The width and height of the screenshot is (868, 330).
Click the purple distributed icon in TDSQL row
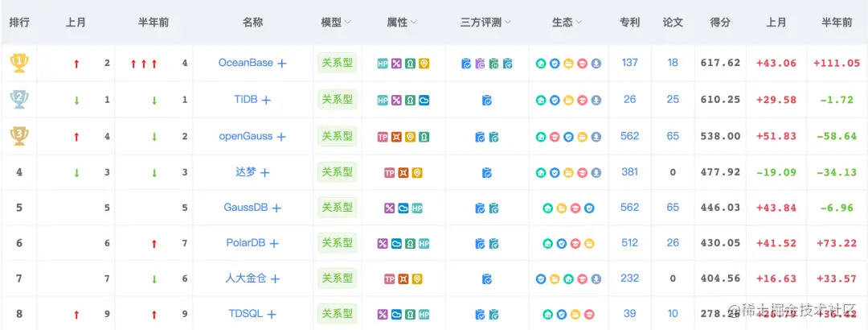point(383,315)
